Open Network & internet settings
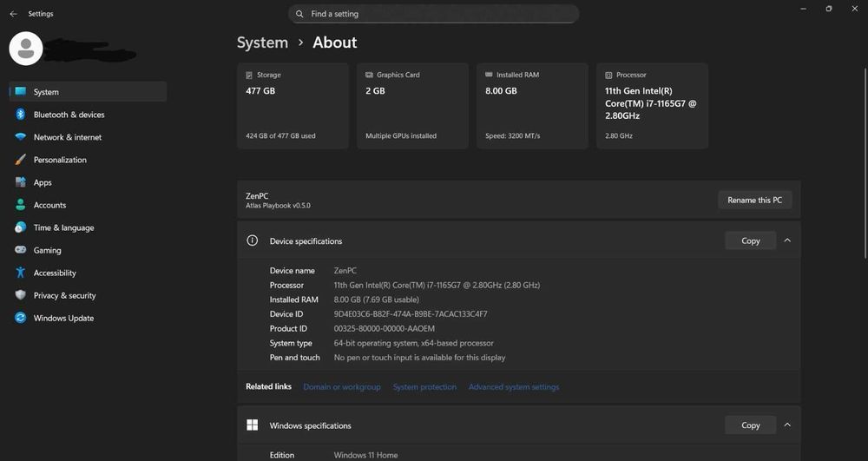The image size is (868, 461). (x=67, y=137)
